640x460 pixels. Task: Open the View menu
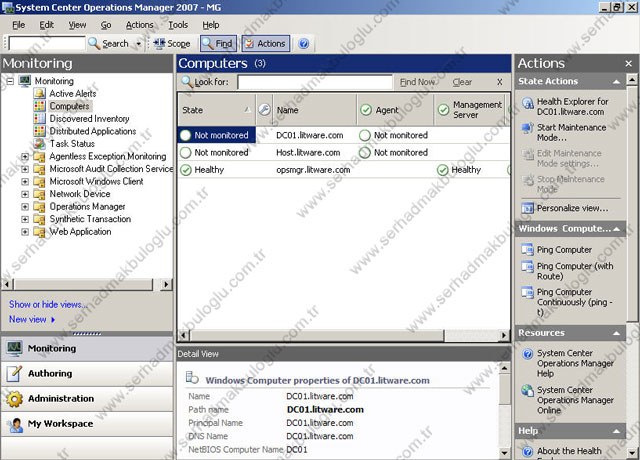point(77,25)
